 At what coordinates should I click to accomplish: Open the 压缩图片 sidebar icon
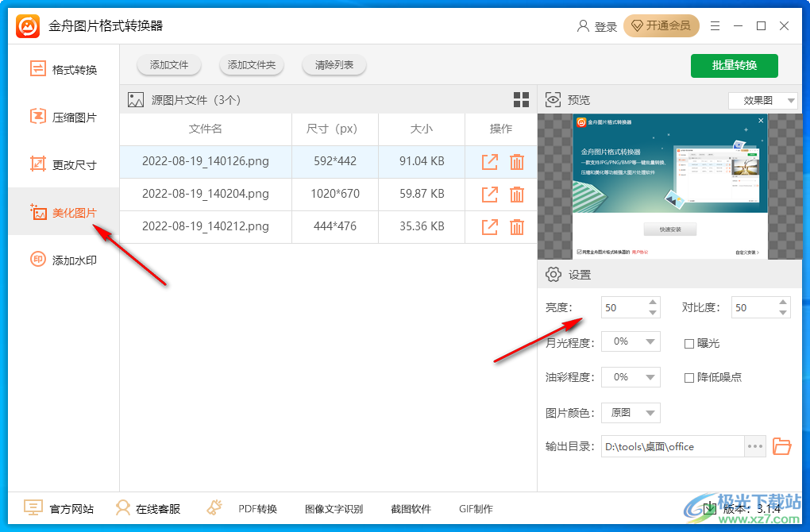coord(37,117)
